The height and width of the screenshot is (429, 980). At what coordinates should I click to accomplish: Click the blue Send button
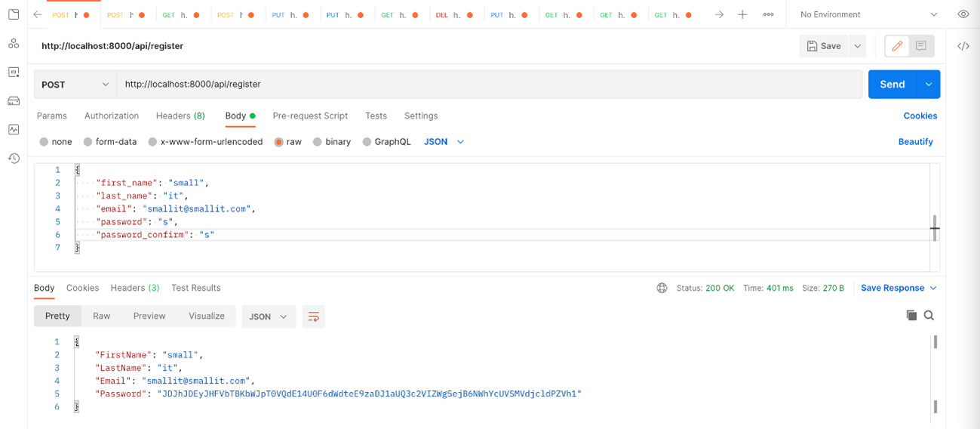[892, 85]
